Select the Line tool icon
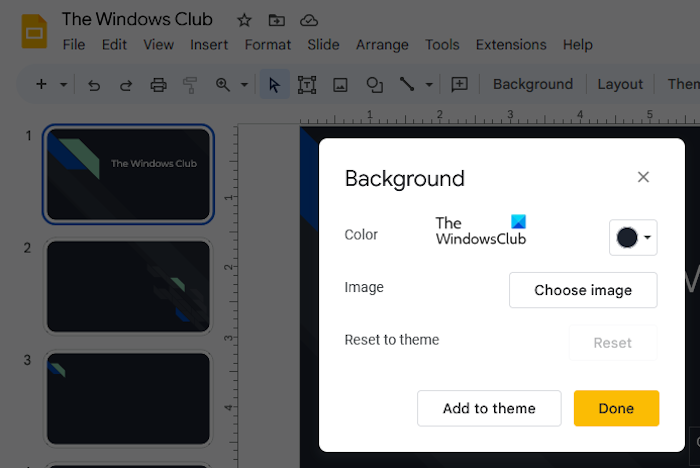700x468 pixels. (407, 84)
